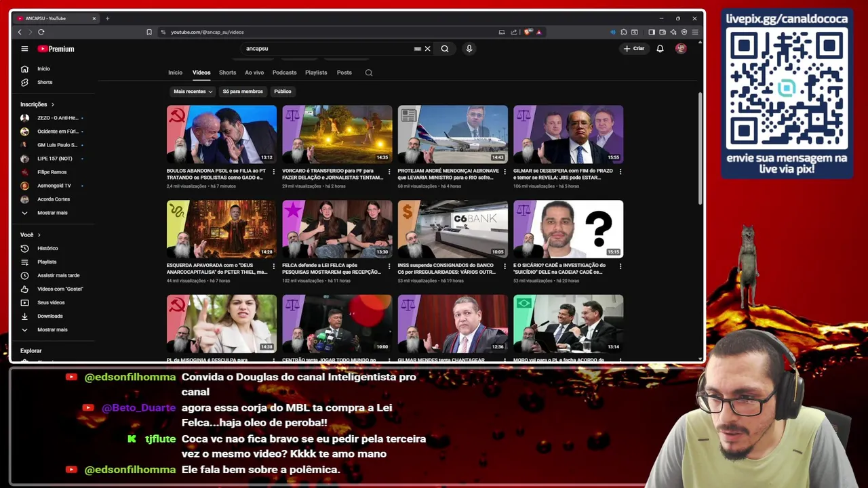Open the Brave Rewards triangle icon
The width and height of the screenshot is (868, 488).
539,32
